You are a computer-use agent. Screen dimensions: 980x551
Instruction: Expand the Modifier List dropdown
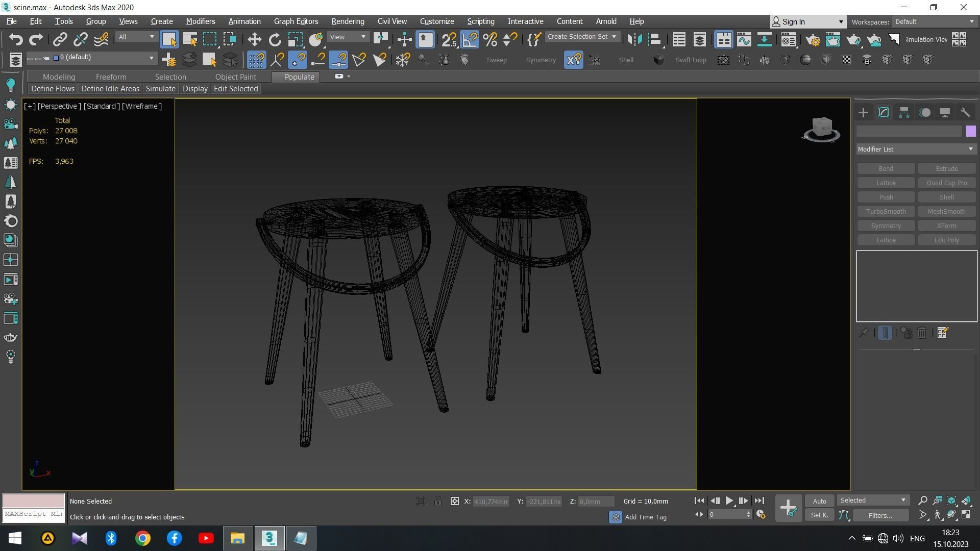[916, 149]
